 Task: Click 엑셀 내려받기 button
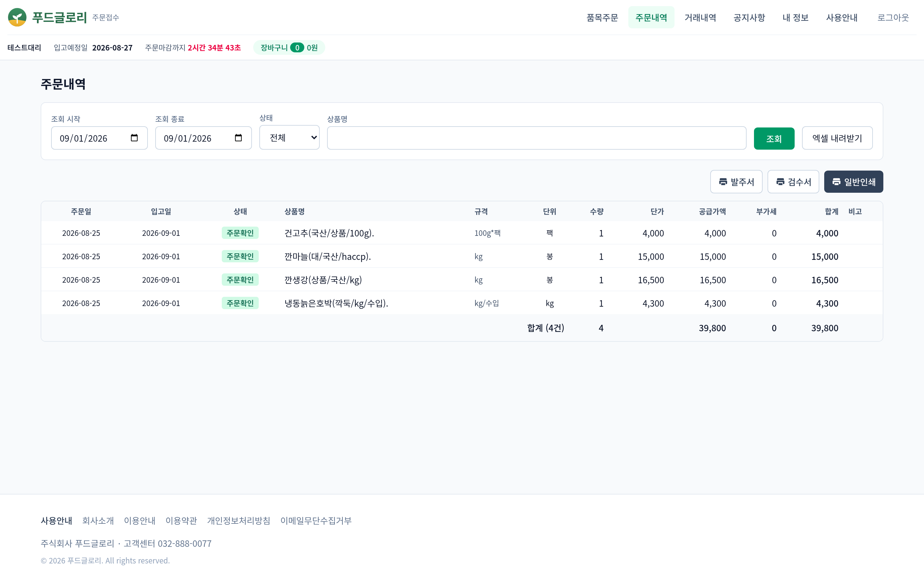(837, 138)
